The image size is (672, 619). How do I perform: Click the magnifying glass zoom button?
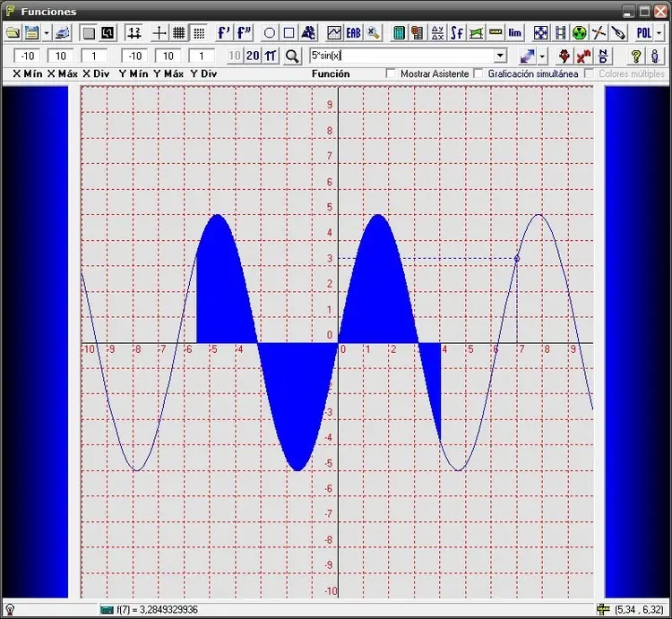[x=292, y=56]
